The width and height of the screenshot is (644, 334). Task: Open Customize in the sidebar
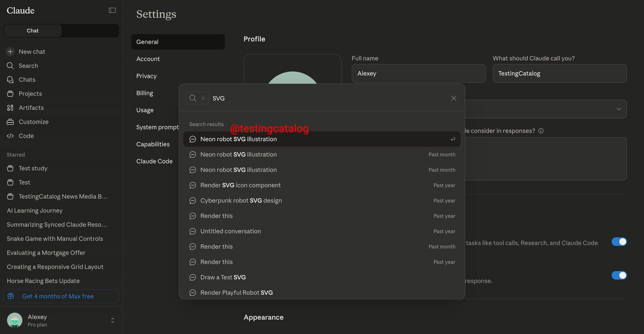click(61, 122)
